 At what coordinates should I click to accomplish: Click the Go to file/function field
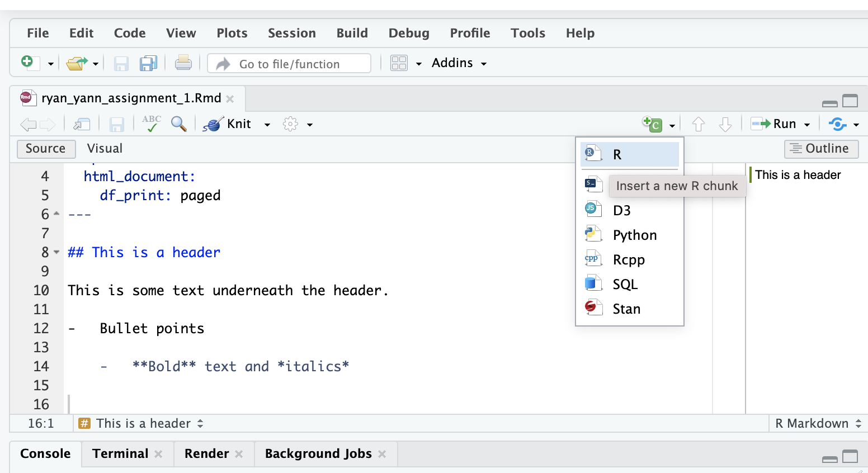coord(289,64)
